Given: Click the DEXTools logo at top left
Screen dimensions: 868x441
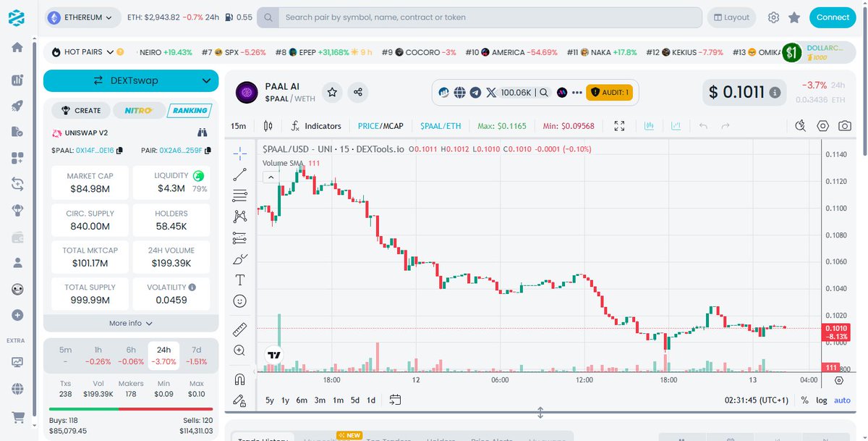Looking at the screenshot, I should [x=17, y=17].
